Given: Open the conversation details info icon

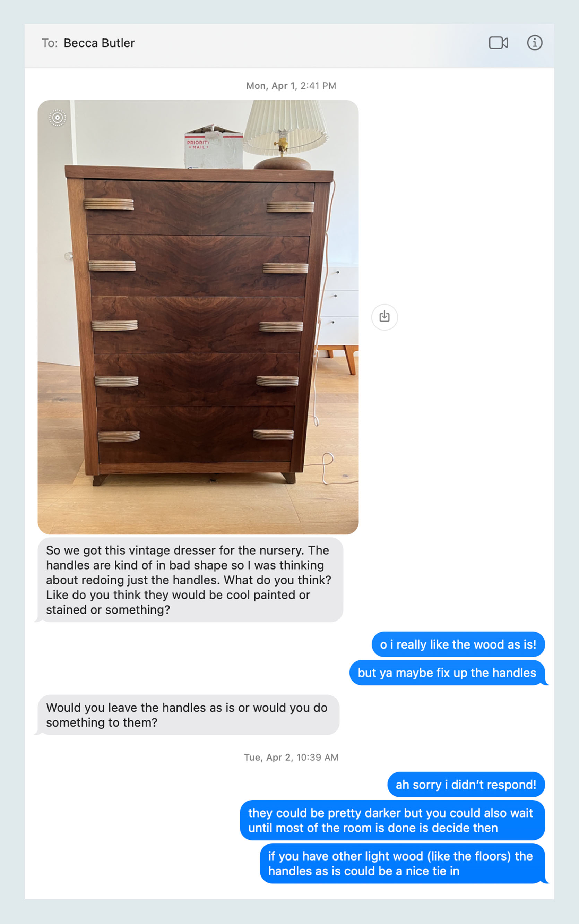Looking at the screenshot, I should (535, 43).
